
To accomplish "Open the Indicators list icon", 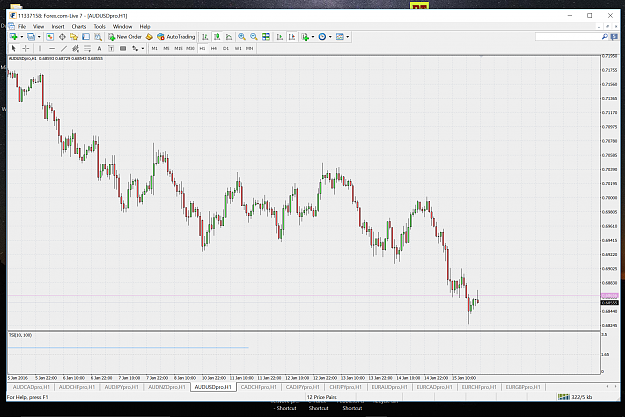I will (305, 37).
